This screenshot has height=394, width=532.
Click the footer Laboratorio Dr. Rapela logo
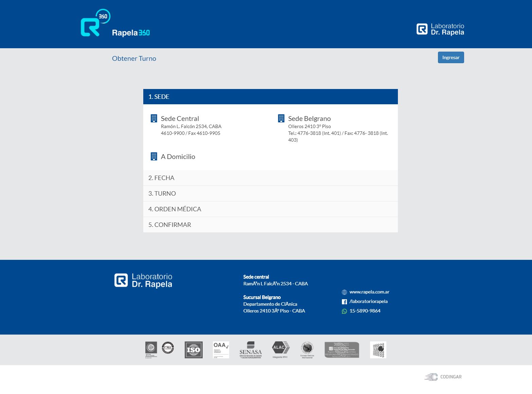(143, 281)
